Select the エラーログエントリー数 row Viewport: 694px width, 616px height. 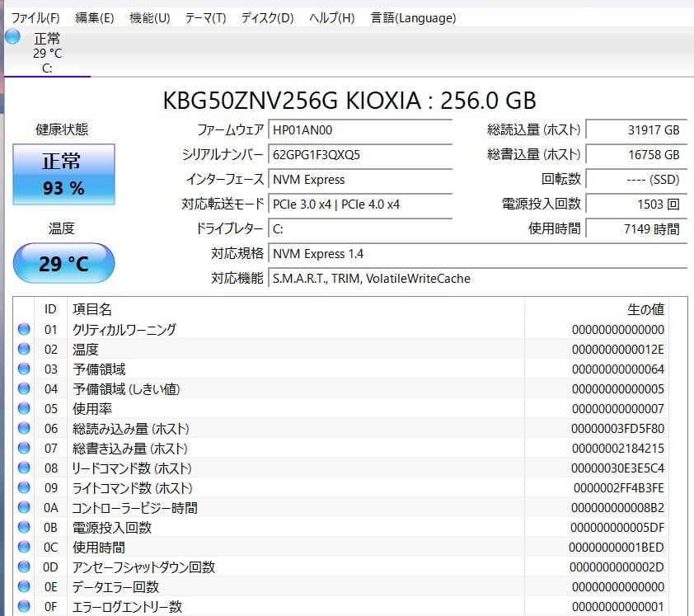(340, 606)
